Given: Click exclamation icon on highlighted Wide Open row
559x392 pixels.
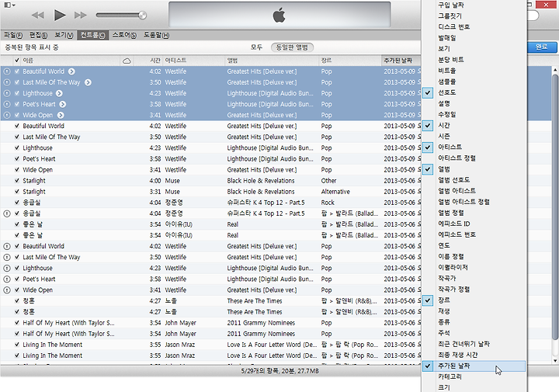Looking at the screenshot, I should [x=7, y=115].
